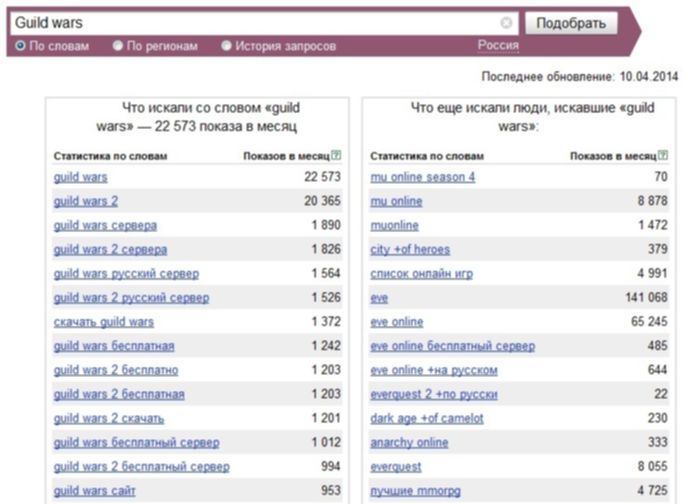Open the 'anarchy online' keyword link

[x=410, y=443]
